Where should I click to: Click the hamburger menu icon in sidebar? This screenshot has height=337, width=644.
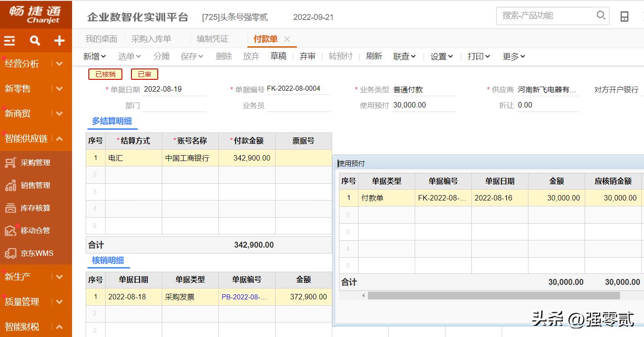pyautogui.click(x=10, y=41)
